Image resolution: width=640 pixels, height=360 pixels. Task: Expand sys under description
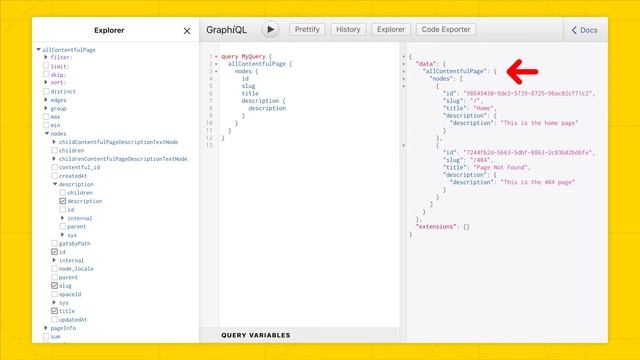click(x=62, y=235)
